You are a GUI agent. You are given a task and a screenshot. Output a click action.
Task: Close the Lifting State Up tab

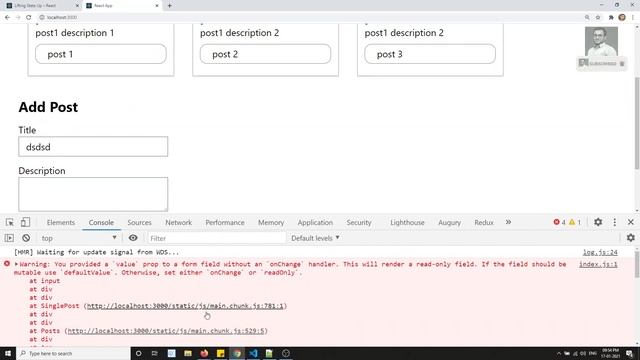[x=77, y=6]
